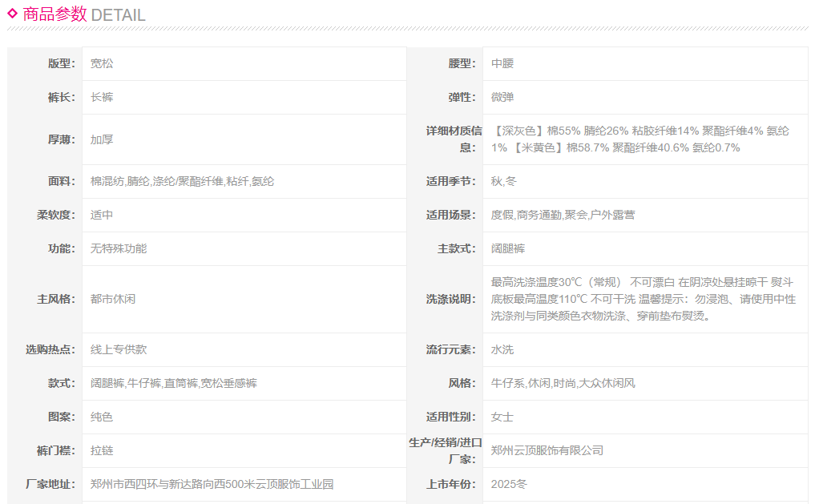Select the 主风格 value 都市休闲

113,299
